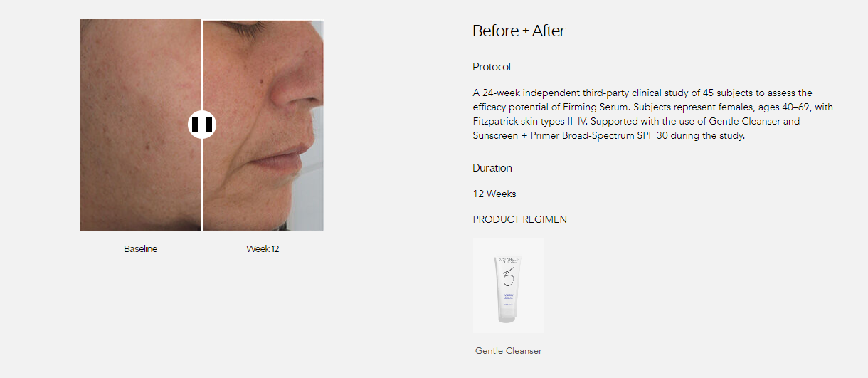Click the before/after comparison slider handle
The image size is (868, 378).
(202, 125)
